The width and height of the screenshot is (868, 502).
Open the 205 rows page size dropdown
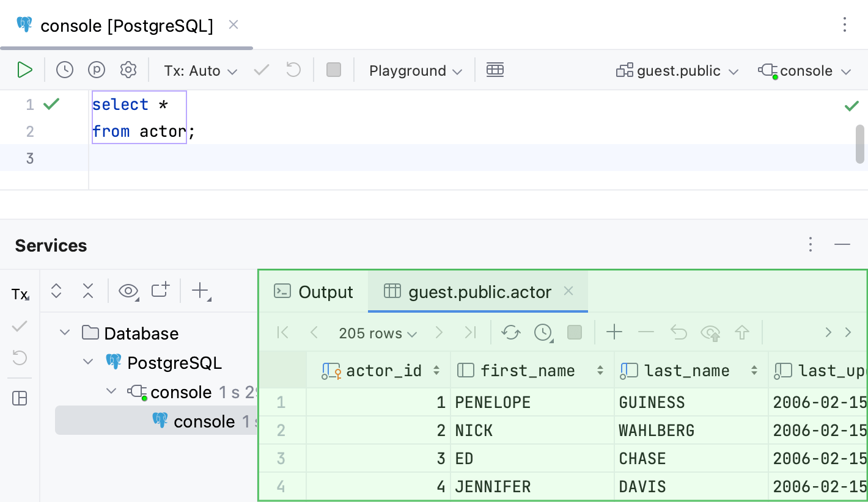pos(377,333)
